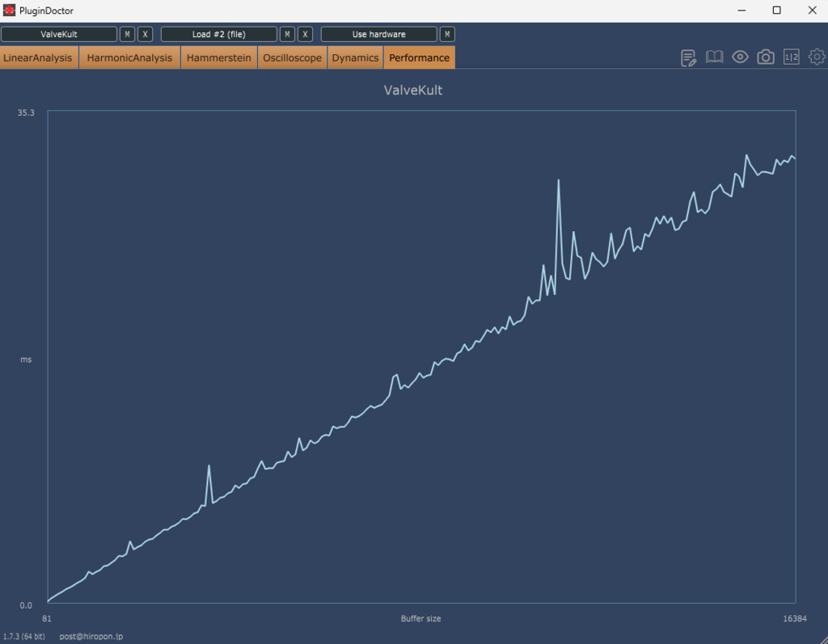Click the ms y-axis unit label
This screenshot has width=828, height=644.
tap(26, 360)
